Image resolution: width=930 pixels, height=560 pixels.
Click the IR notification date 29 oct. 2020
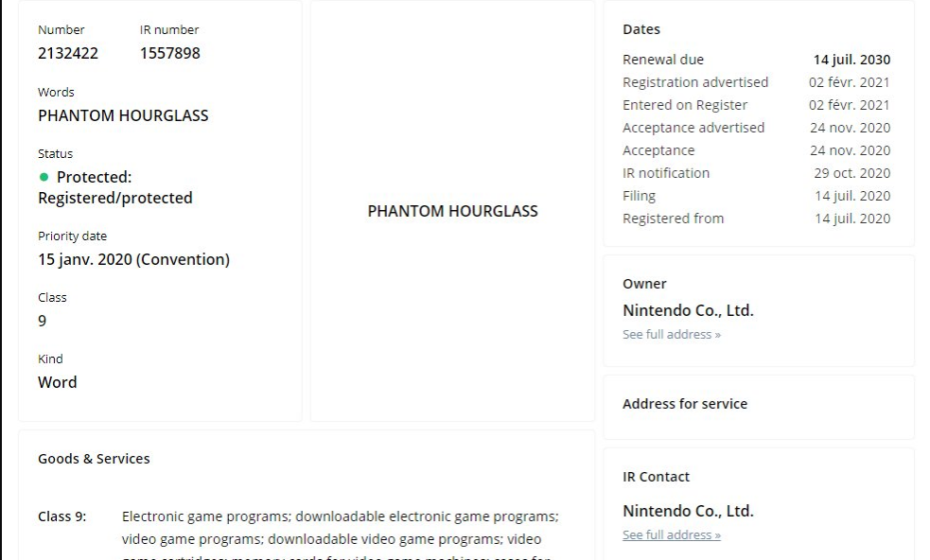pyautogui.click(x=851, y=173)
